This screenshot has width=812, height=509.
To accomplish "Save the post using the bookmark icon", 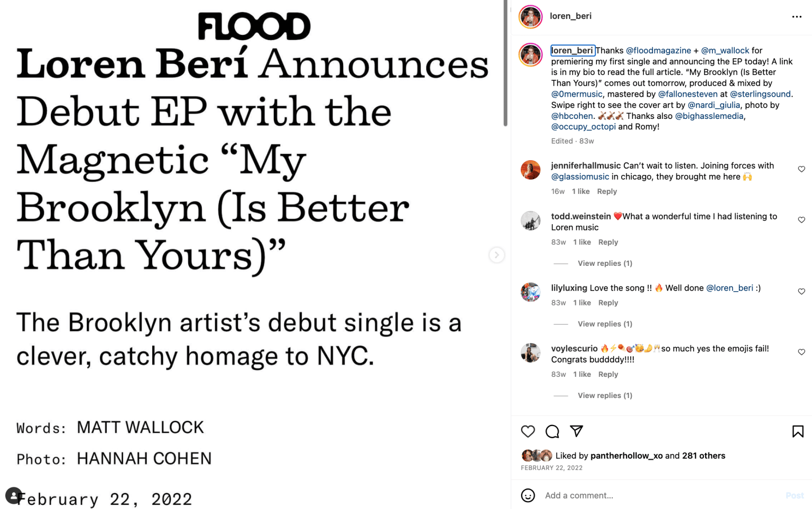I will pos(797,431).
